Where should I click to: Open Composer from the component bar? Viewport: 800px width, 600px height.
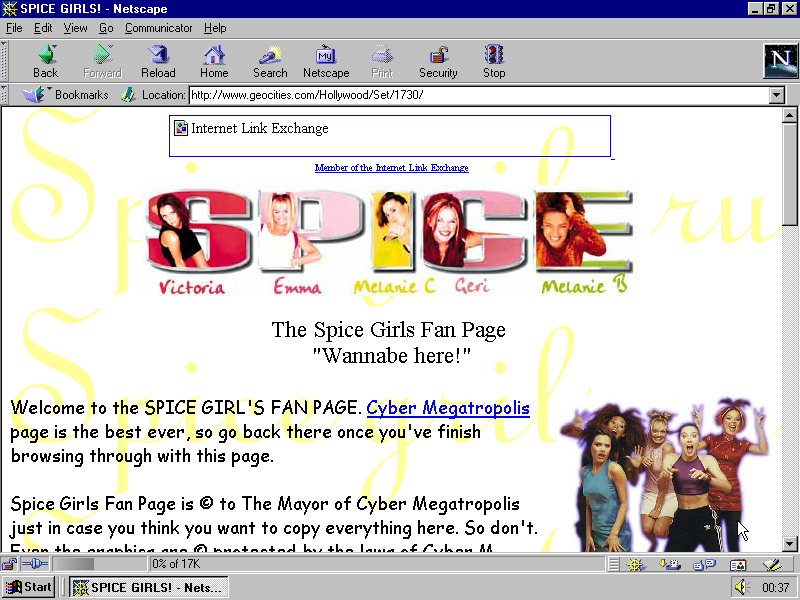pos(772,564)
